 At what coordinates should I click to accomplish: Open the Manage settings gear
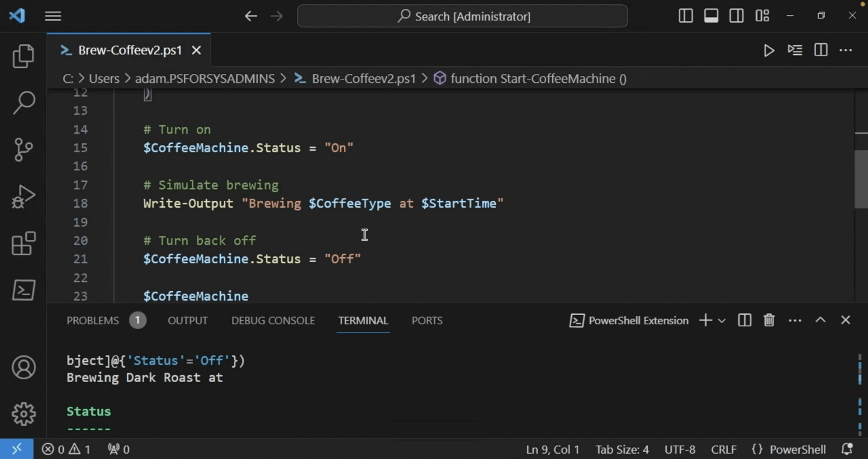point(24,414)
